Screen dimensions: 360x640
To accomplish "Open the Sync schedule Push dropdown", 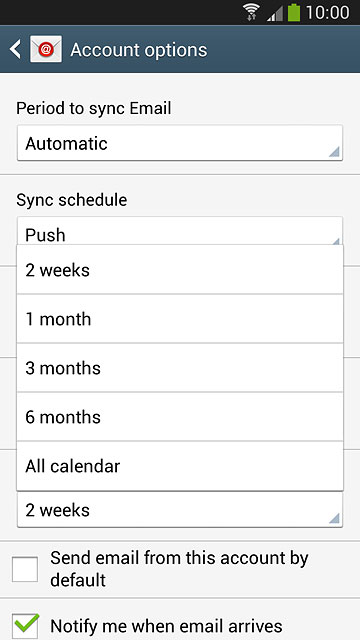I will (180, 231).
